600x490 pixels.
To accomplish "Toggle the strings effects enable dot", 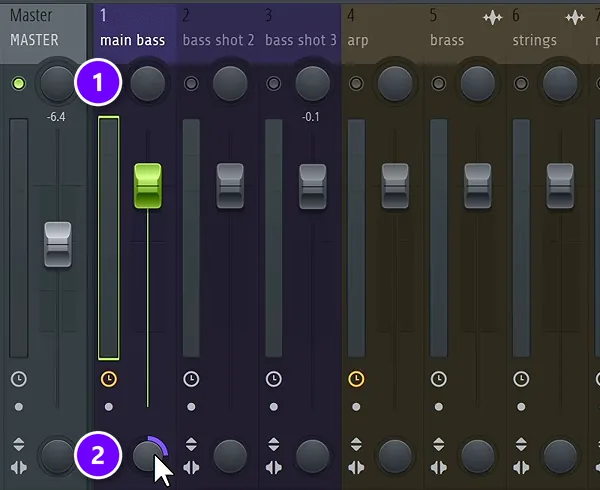I will pyautogui.click(x=521, y=407).
